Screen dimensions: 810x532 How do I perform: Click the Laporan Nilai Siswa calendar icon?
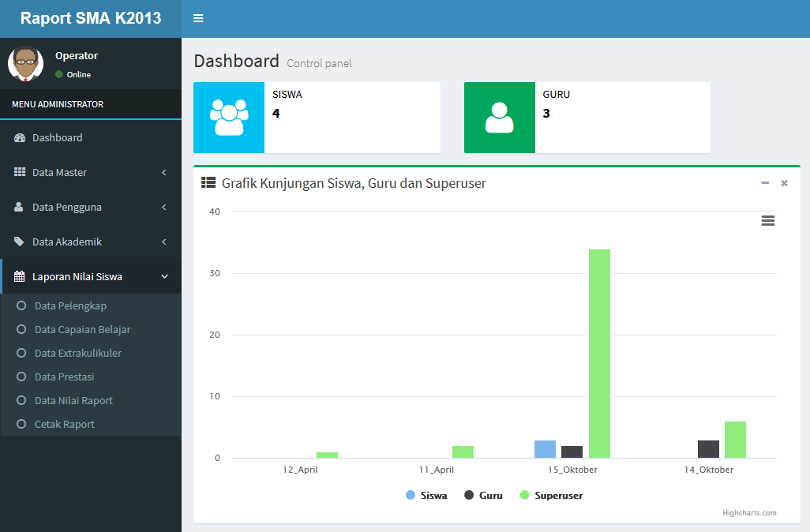click(19, 276)
